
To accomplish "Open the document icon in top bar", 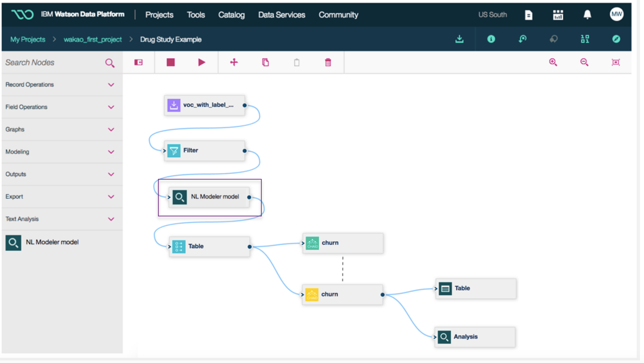I will point(528,15).
